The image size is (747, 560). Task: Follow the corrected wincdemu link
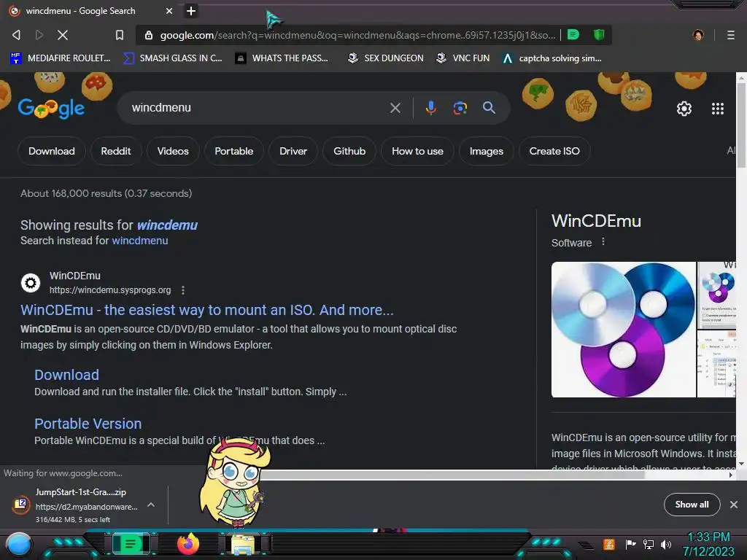[167, 225]
